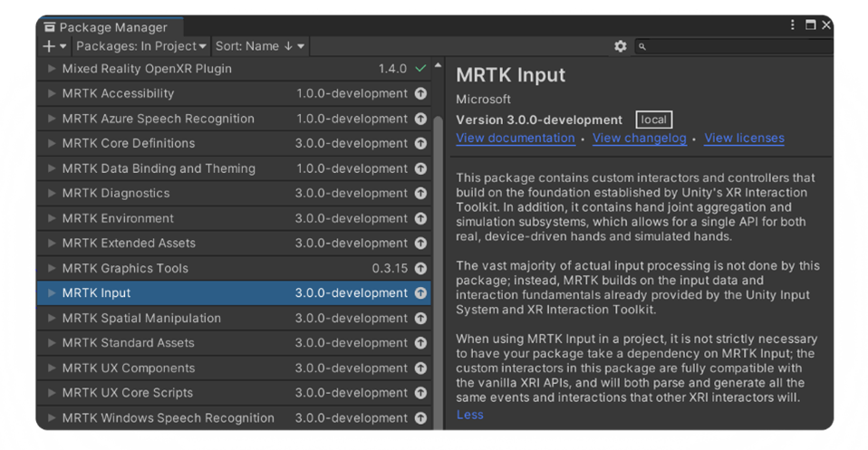Open the Sort: Name dropdown

260,46
